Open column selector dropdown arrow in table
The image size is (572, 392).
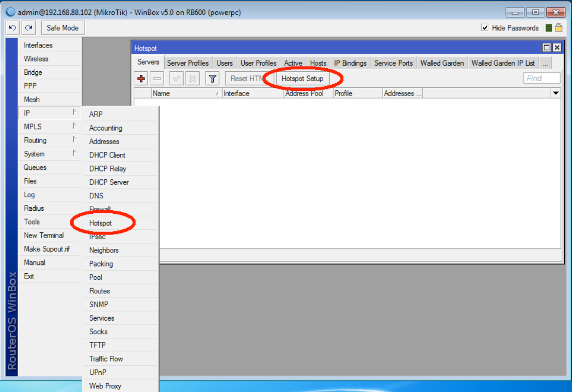555,93
